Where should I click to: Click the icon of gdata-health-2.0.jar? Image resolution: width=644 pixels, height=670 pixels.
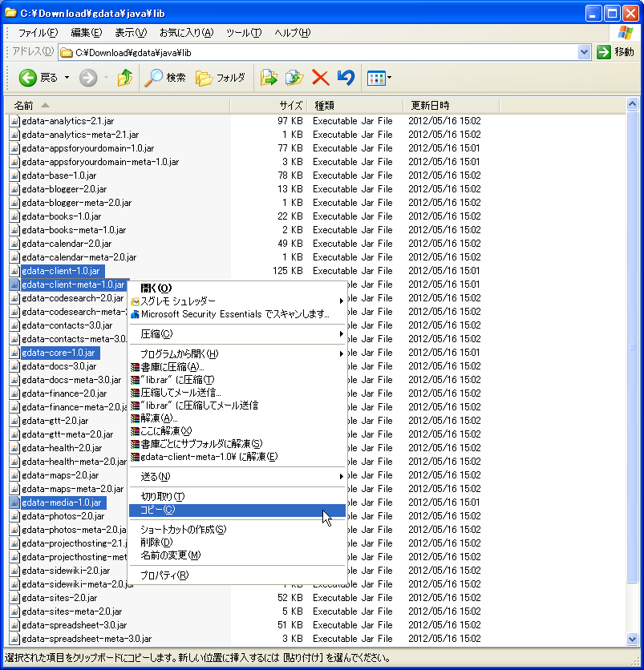point(14,448)
